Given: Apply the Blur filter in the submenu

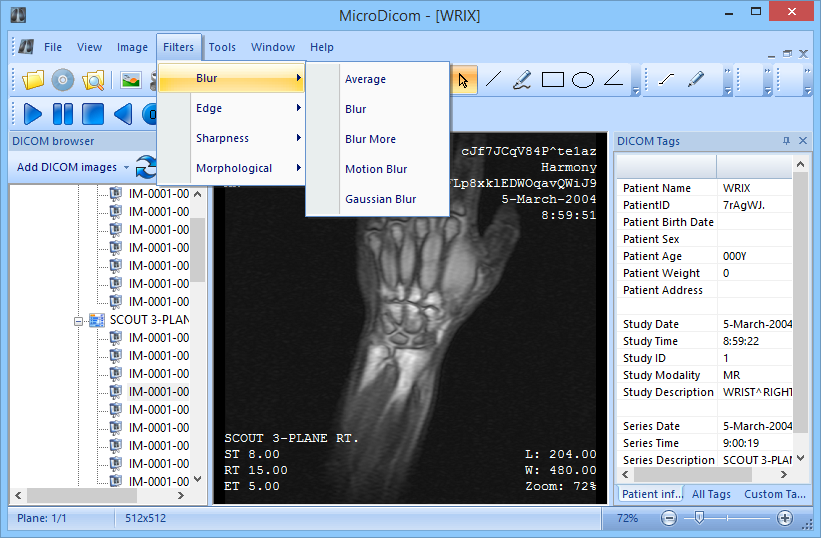Looking at the screenshot, I should [x=378, y=109].
